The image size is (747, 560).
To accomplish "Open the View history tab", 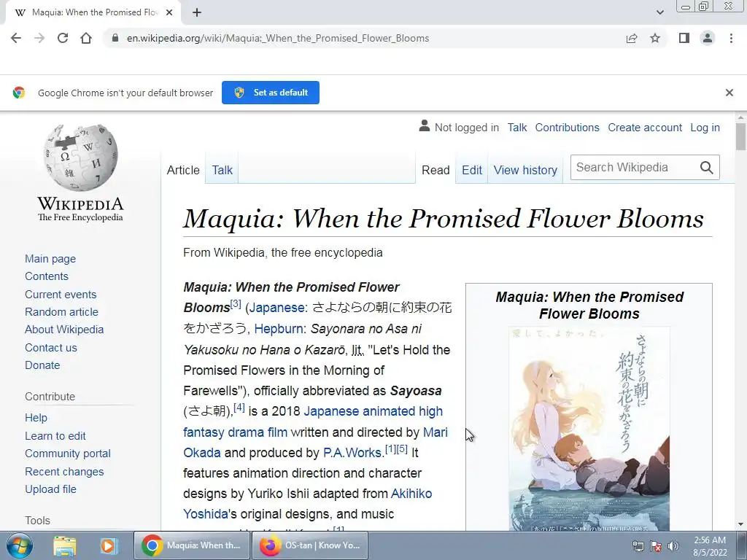I will pos(525,170).
